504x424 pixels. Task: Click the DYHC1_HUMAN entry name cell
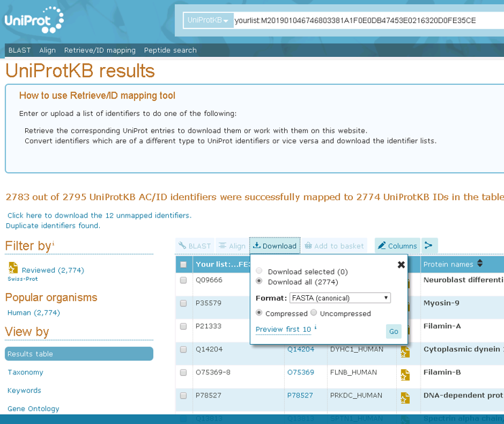(x=357, y=349)
